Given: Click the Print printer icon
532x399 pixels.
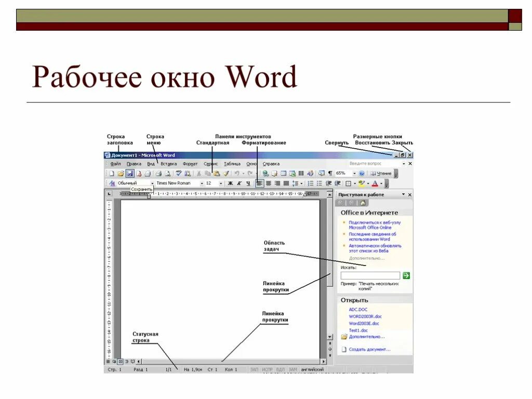Looking at the screenshot, I should point(158,174).
